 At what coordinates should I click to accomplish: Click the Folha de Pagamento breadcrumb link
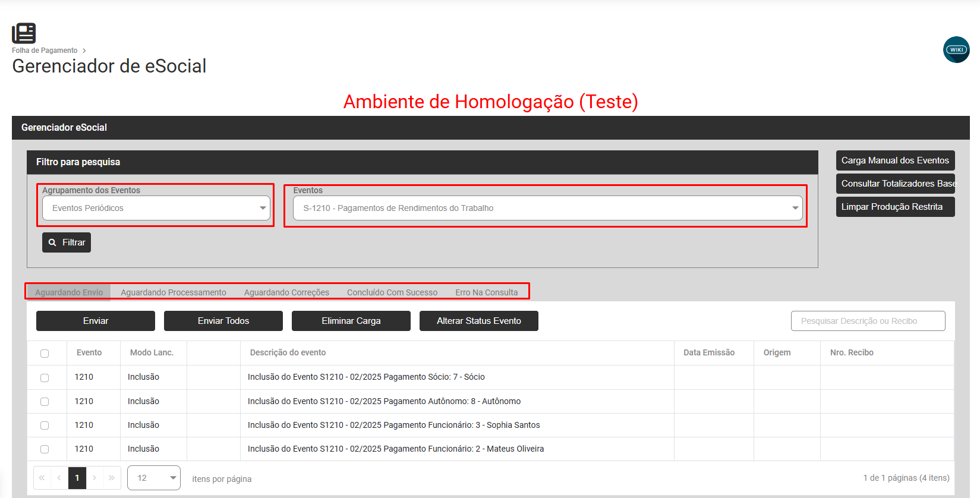point(45,51)
